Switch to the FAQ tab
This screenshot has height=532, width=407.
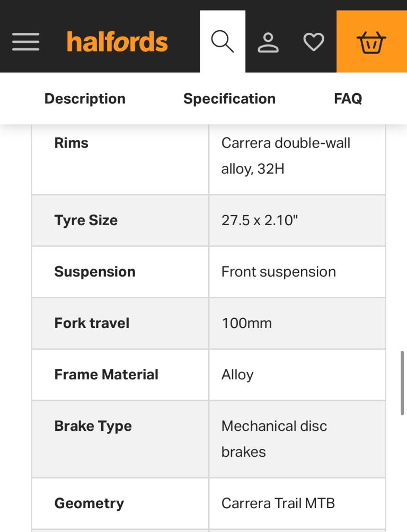348,99
